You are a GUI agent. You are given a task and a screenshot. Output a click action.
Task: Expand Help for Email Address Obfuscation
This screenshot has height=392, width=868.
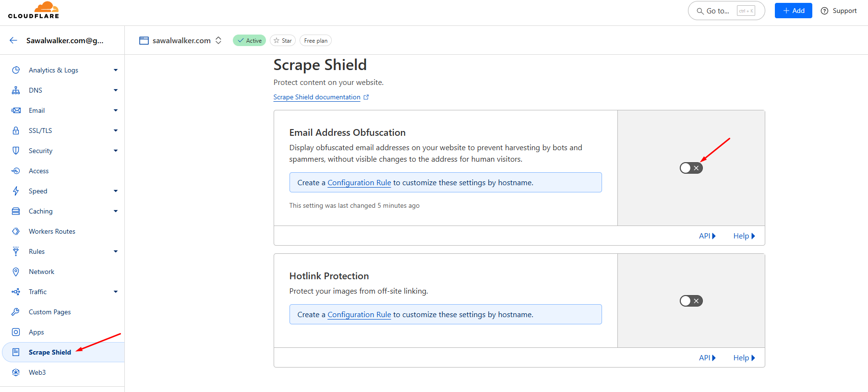click(744, 236)
